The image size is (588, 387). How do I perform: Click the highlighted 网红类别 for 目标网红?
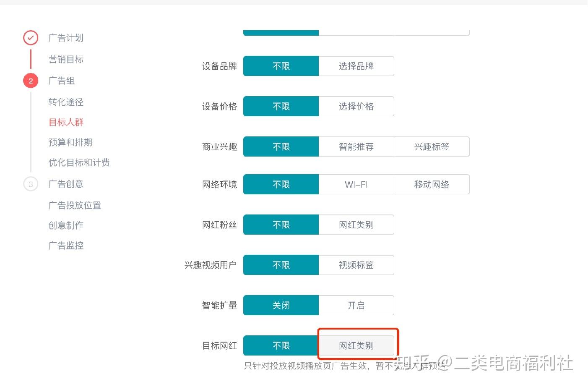pos(356,345)
